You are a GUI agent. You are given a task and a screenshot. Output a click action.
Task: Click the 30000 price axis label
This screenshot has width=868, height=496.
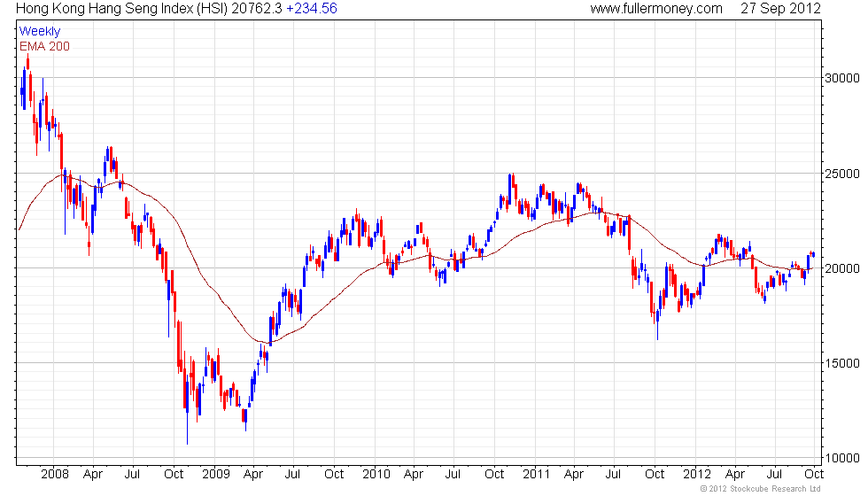pos(842,78)
